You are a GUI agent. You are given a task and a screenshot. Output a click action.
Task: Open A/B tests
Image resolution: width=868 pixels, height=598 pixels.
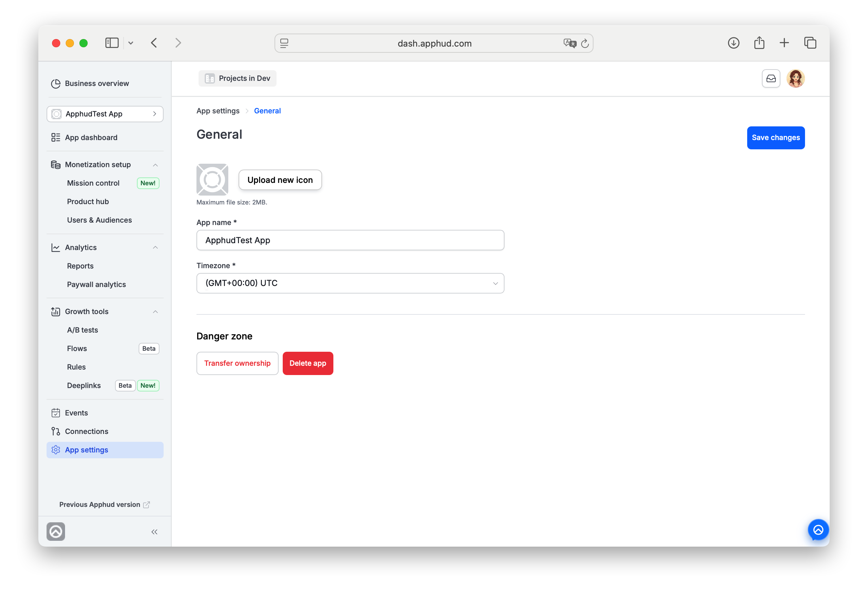pos(82,330)
